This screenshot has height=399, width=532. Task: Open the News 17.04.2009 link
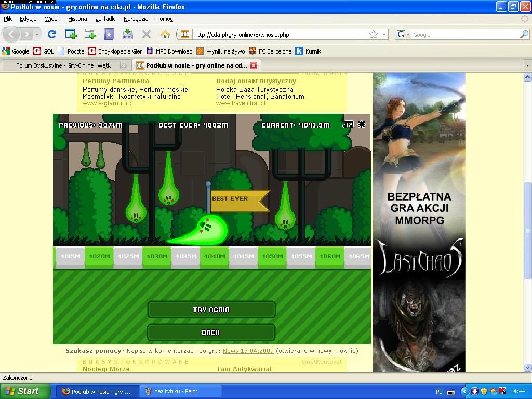[248, 351]
